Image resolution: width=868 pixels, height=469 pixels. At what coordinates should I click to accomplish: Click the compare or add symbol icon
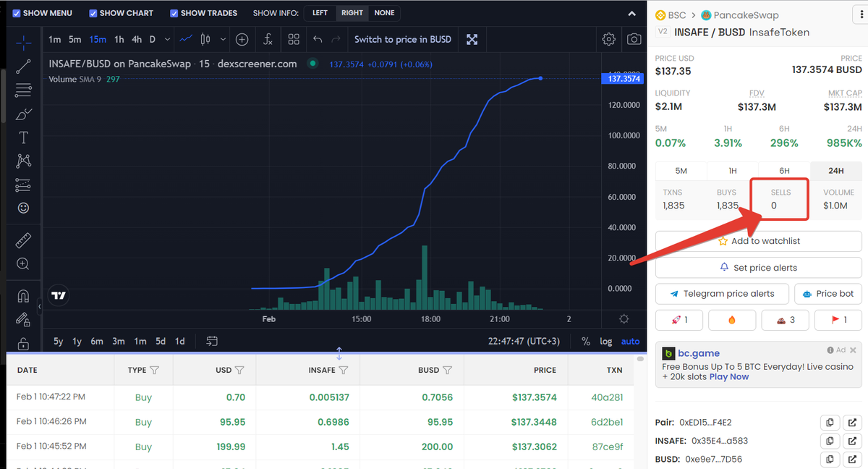click(x=242, y=39)
